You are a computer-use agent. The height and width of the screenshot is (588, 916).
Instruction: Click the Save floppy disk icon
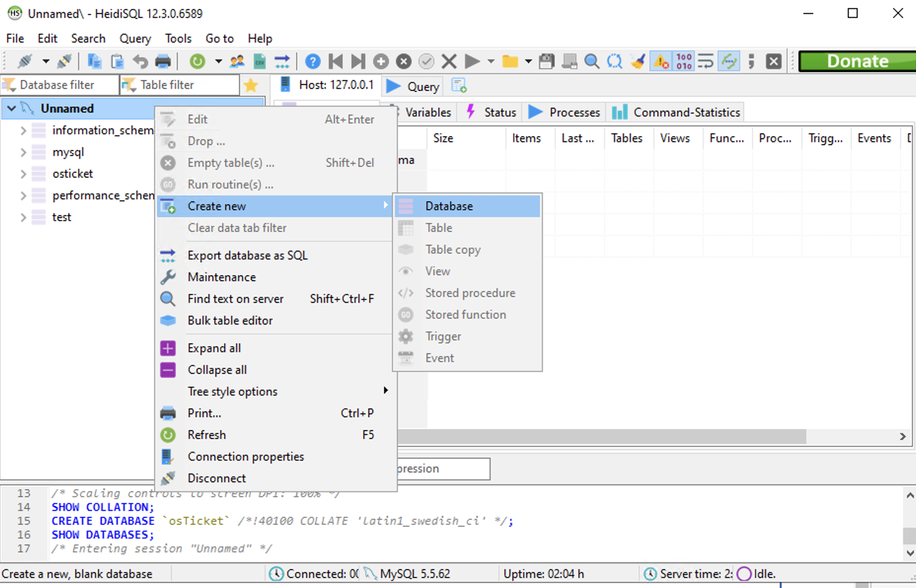click(547, 61)
